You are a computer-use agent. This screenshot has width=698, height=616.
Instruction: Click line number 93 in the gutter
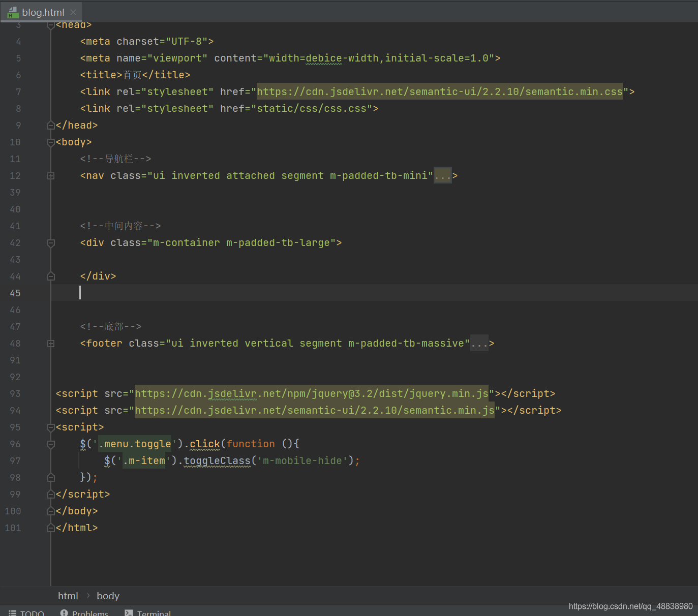[x=15, y=394]
